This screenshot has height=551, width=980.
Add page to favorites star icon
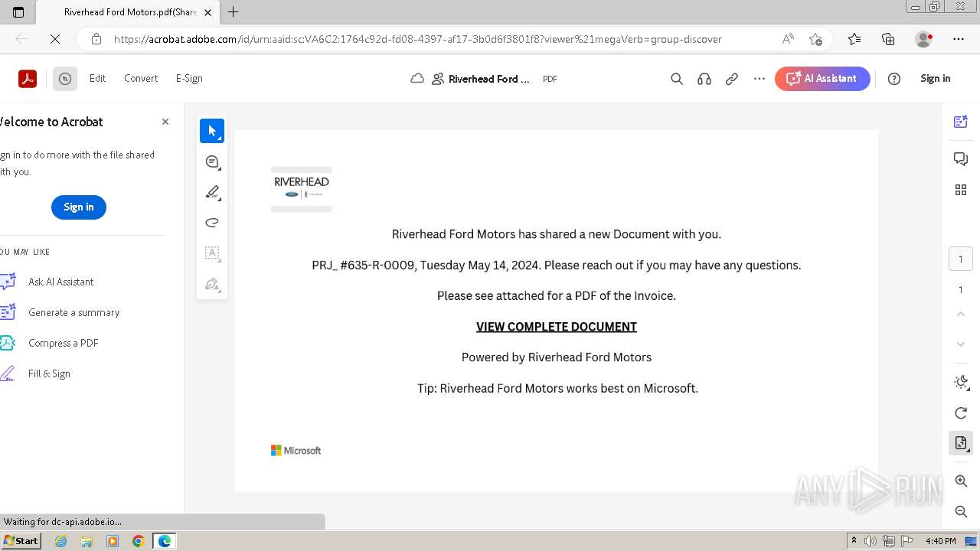[815, 39]
